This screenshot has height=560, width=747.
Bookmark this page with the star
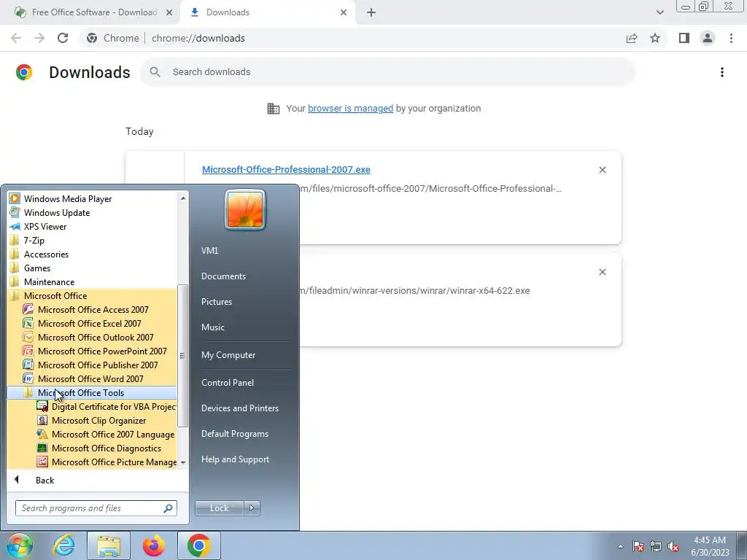(655, 38)
